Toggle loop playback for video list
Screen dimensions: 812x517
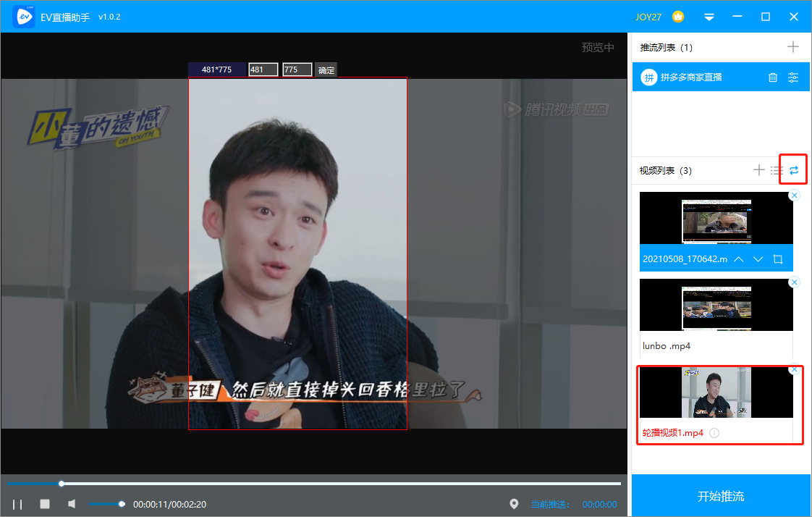794,170
